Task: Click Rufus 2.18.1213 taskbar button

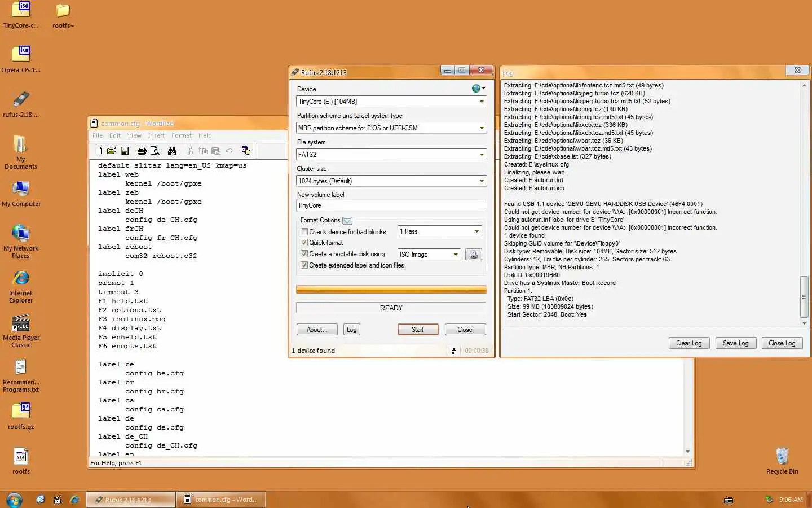Action: [131, 500]
